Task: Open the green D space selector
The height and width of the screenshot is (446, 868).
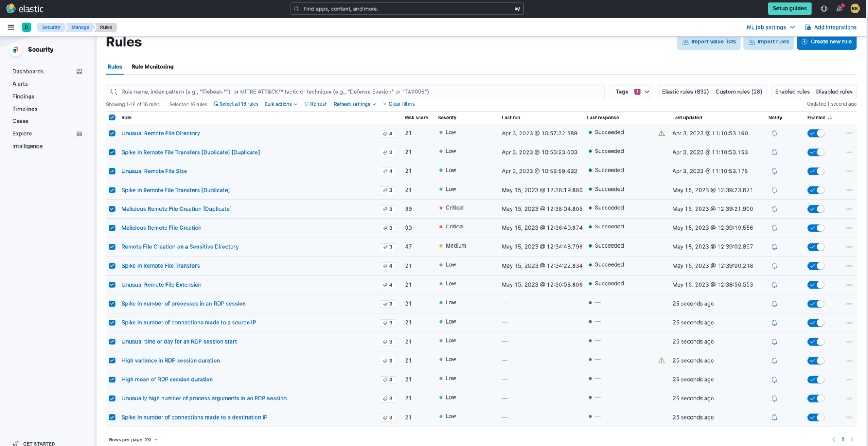Action: click(x=26, y=27)
